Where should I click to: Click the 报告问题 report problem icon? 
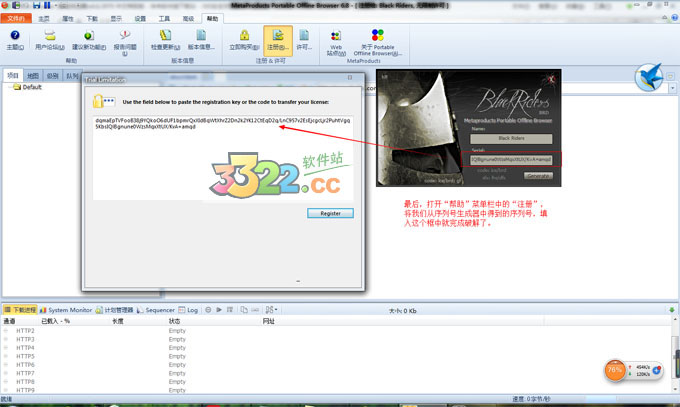coord(125,35)
